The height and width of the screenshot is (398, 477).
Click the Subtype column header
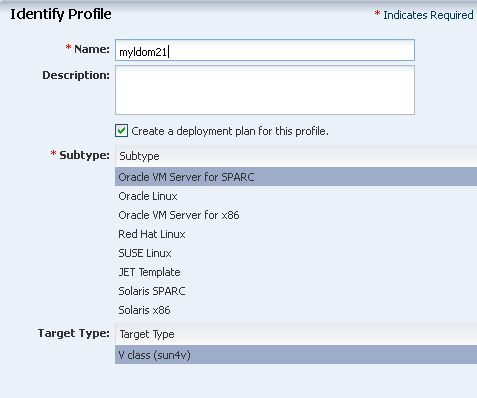(x=296, y=156)
